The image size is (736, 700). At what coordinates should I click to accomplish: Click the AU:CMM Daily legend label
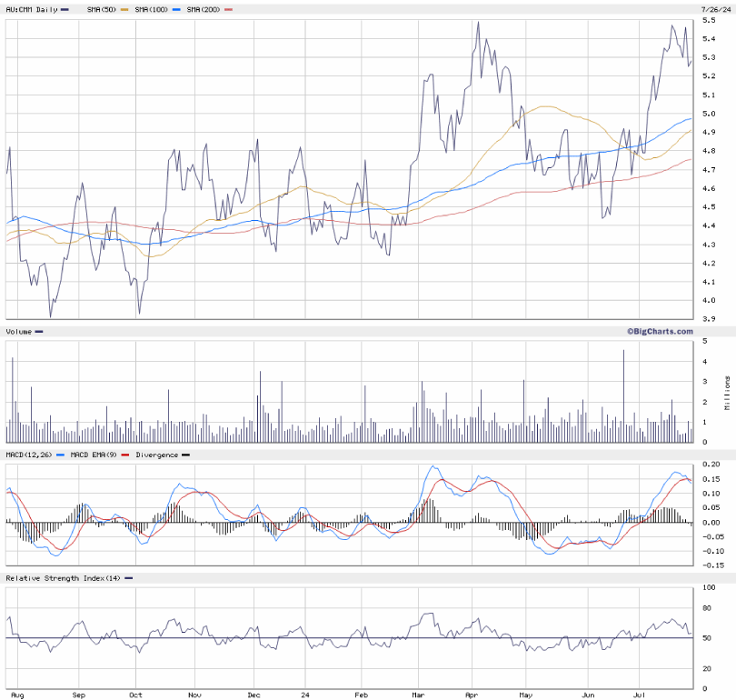[31, 9]
